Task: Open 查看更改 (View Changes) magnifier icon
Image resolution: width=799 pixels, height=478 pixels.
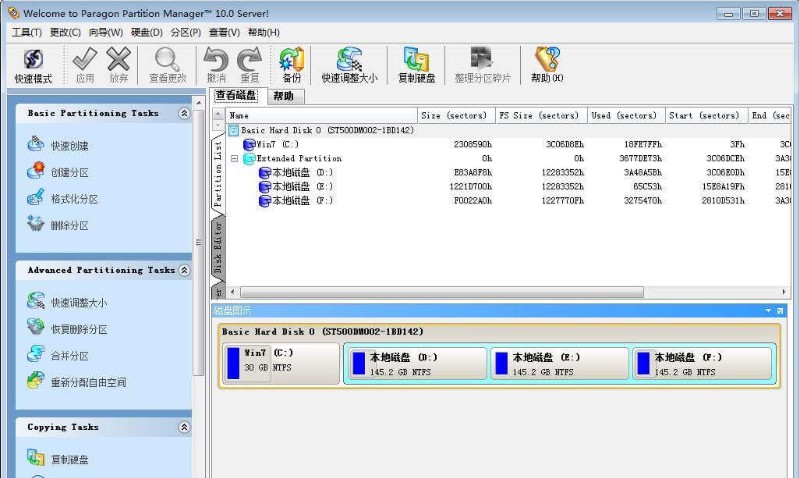Action: pyautogui.click(x=167, y=66)
